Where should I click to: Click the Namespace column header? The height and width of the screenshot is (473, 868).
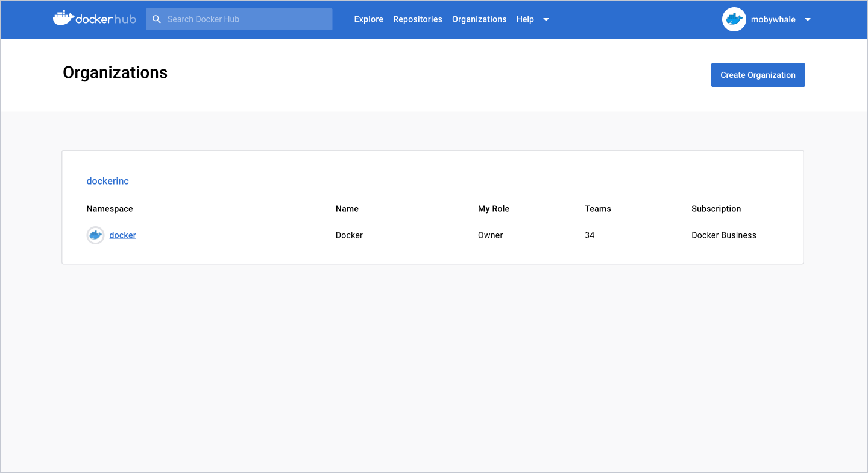pyautogui.click(x=110, y=209)
